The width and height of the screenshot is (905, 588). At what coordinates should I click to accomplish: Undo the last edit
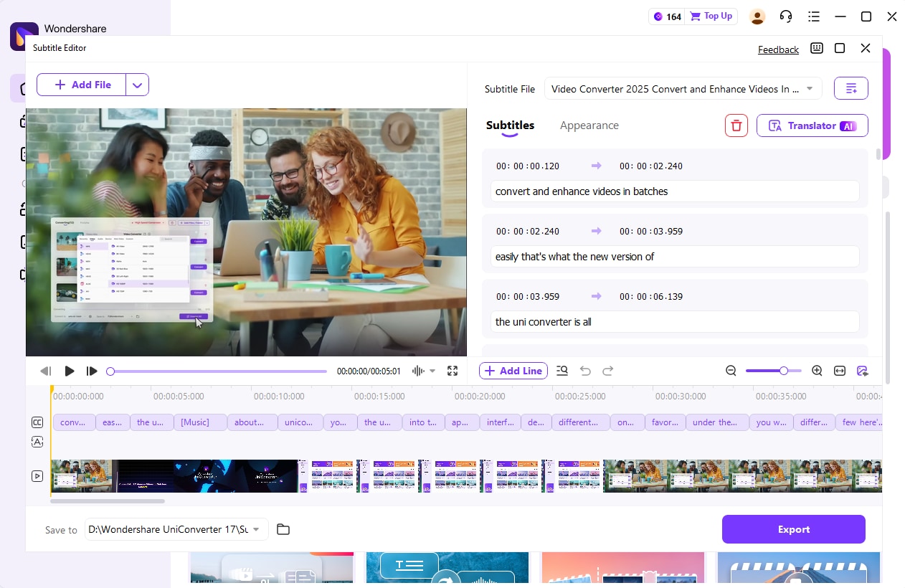coord(585,371)
